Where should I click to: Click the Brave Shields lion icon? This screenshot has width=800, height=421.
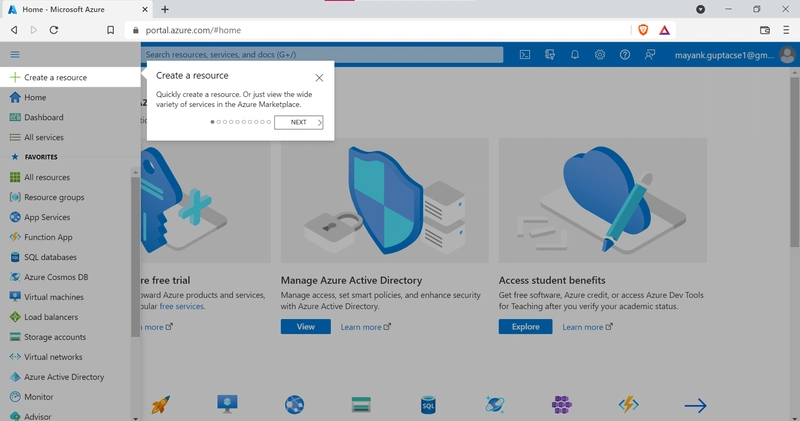[643, 30]
